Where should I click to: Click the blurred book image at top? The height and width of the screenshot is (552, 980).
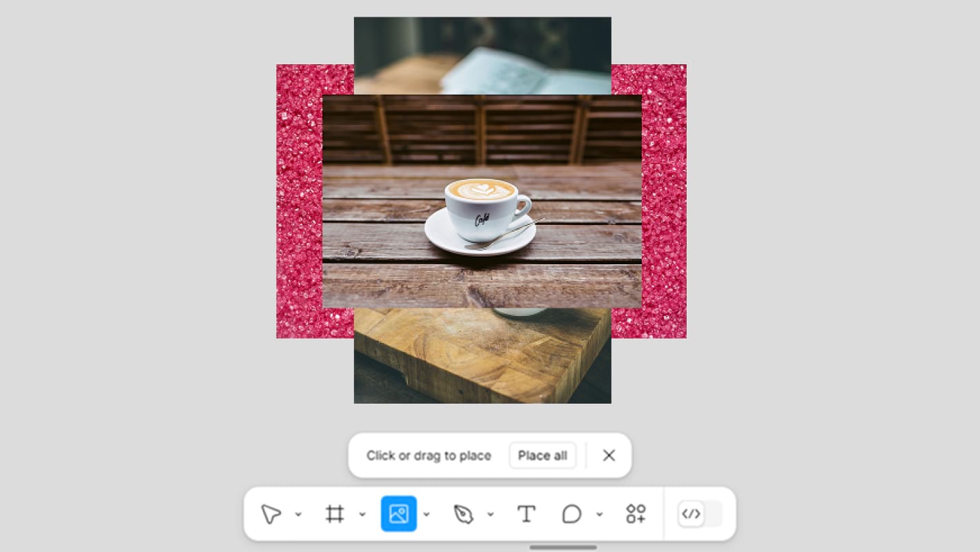(x=482, y=55)
